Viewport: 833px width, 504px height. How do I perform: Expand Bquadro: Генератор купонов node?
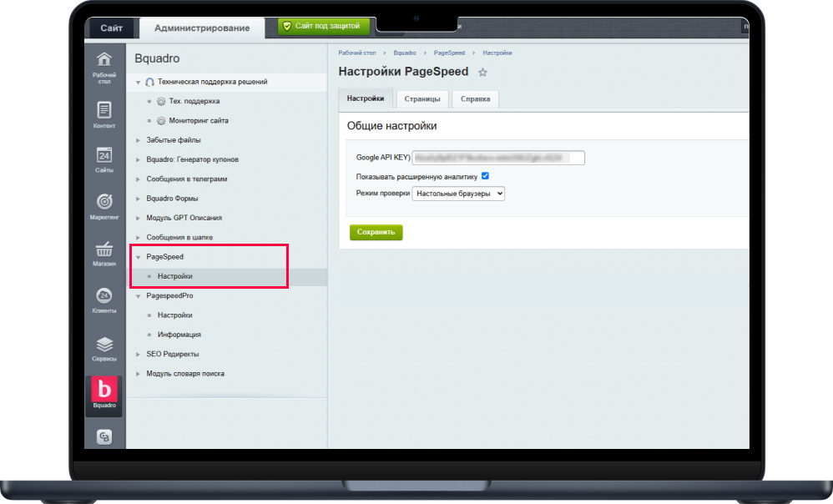(138, 159)
